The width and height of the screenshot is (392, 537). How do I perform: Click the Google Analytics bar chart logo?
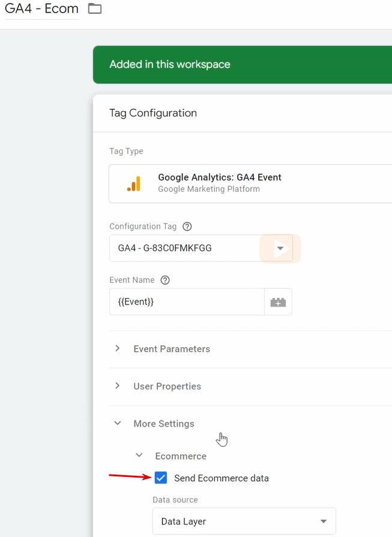[x=134, y=184]
